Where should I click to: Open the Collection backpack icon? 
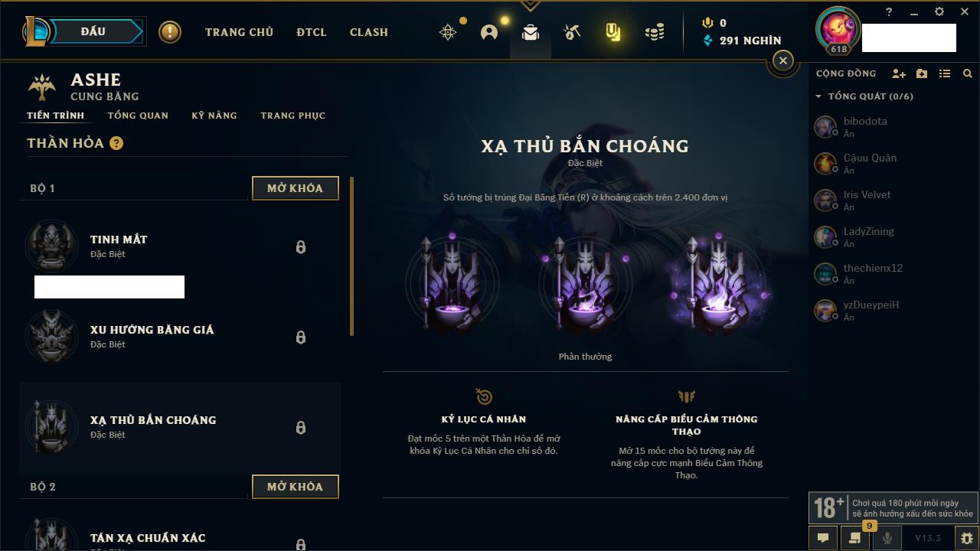tap(531, 32)
